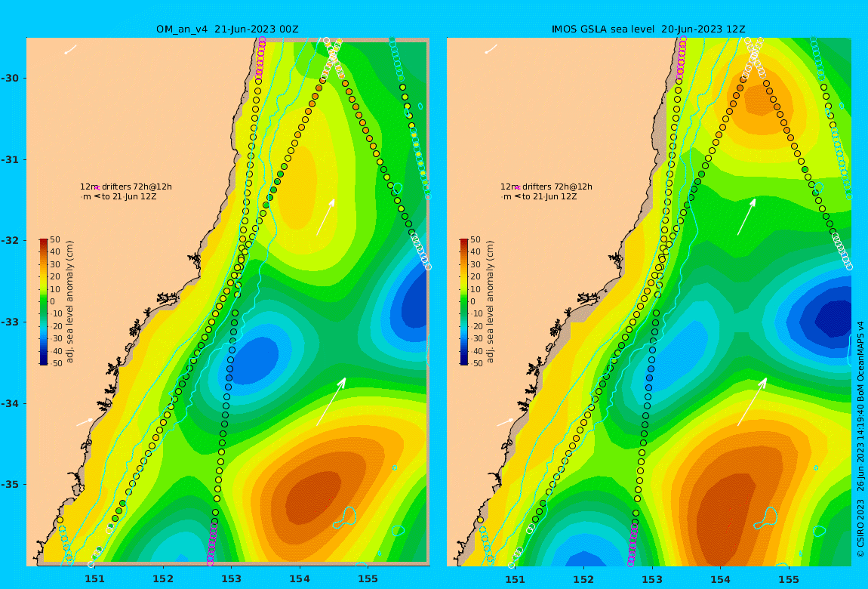This screenshot has width=868, height=589.
Task: Select the -30 latitude label
Action: pos(11,78)
